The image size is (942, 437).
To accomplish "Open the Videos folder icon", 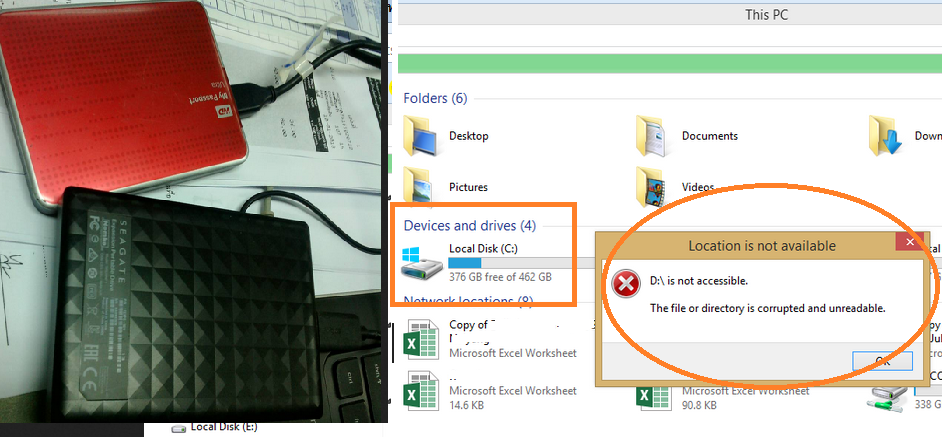I will coord(653,186).
